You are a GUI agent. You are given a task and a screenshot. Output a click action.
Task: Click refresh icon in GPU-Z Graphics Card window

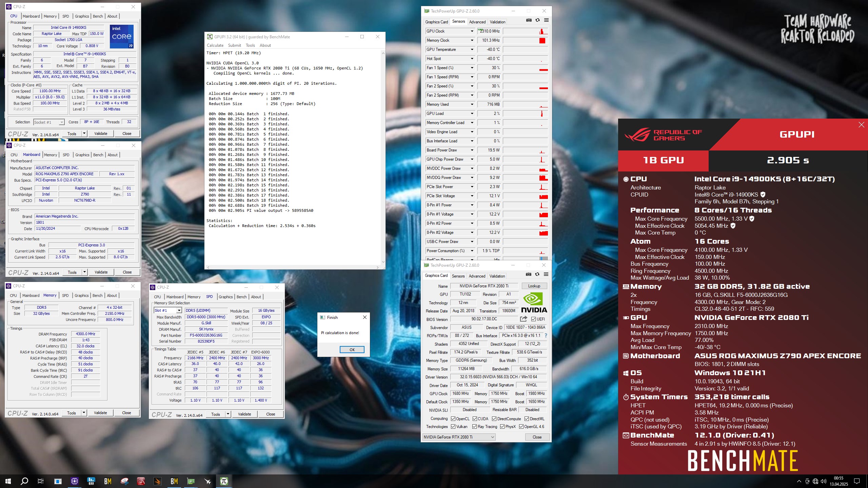537,274
